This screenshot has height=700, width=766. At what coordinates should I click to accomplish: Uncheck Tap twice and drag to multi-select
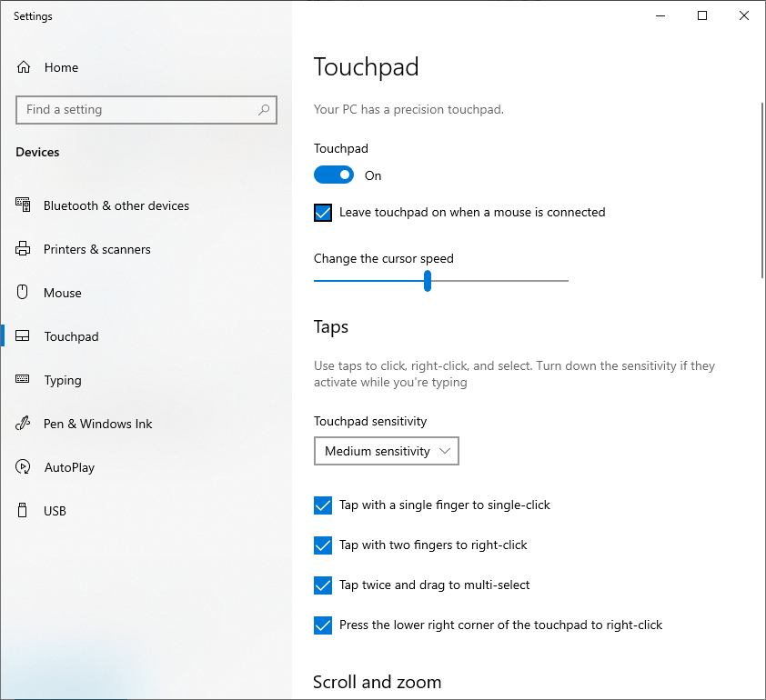(x=323, y=585)
